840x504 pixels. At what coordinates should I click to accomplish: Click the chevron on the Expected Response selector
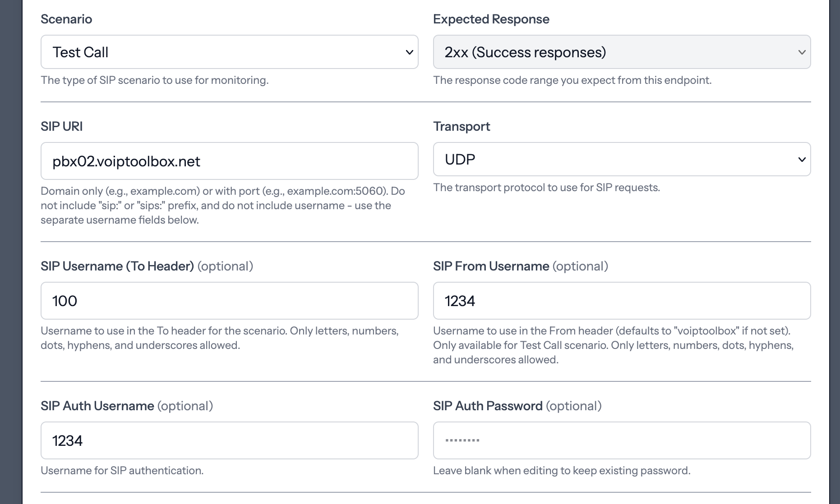click(802, 52)
